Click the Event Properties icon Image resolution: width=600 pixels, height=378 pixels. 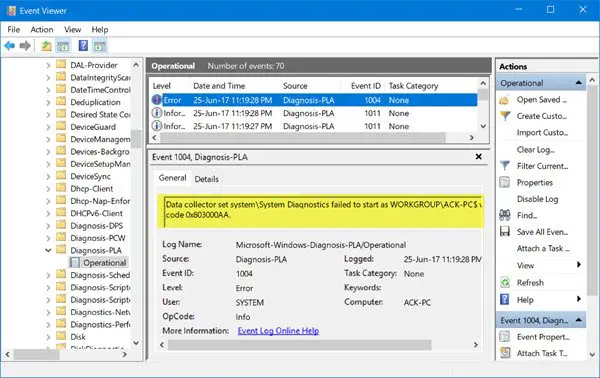[505, 337]
